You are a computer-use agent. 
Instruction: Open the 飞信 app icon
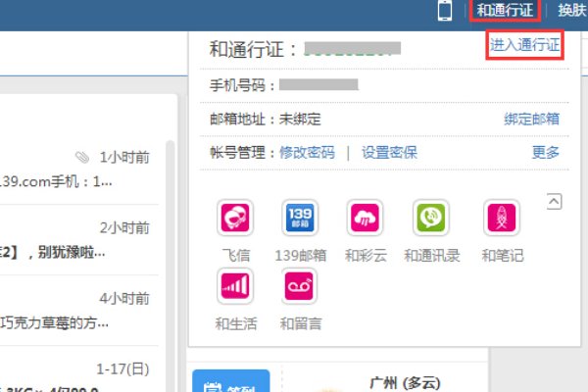235,218
